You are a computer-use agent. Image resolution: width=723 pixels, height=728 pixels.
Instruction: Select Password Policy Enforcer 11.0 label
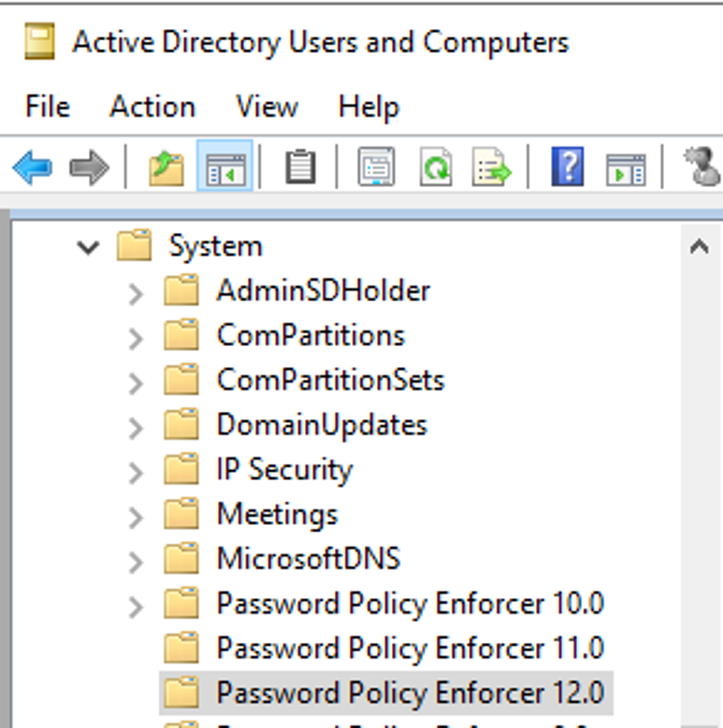[x=411, y=648]
